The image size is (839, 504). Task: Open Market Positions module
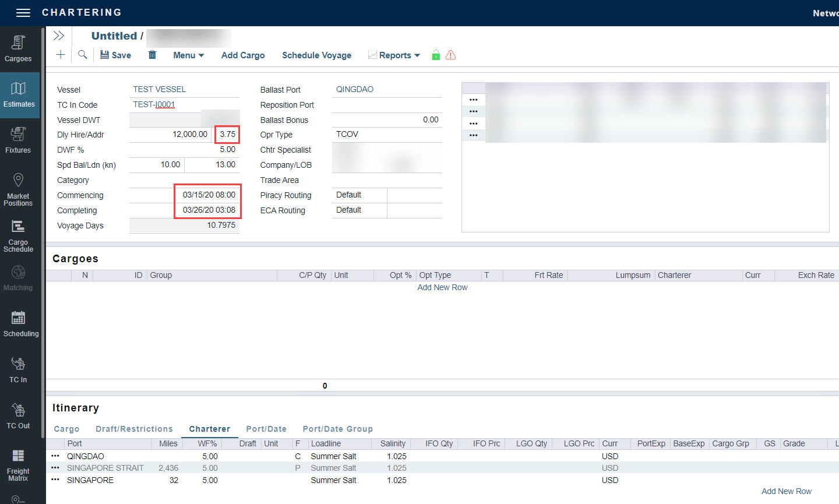pos(18,189)
